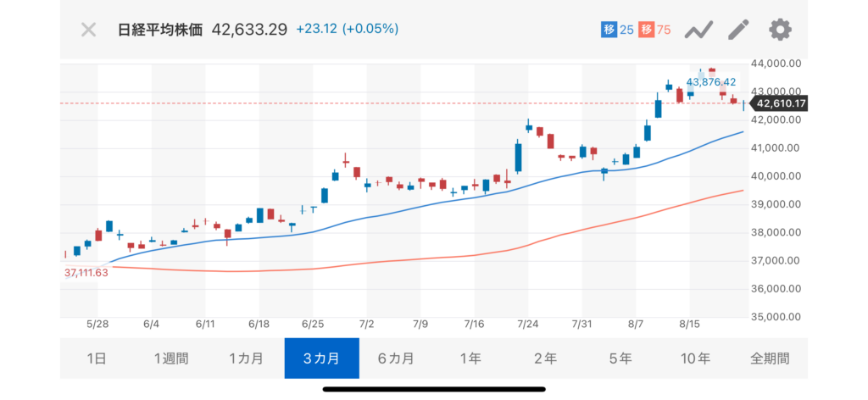Tap the 42,610.17 price marker label

(779, 103)
